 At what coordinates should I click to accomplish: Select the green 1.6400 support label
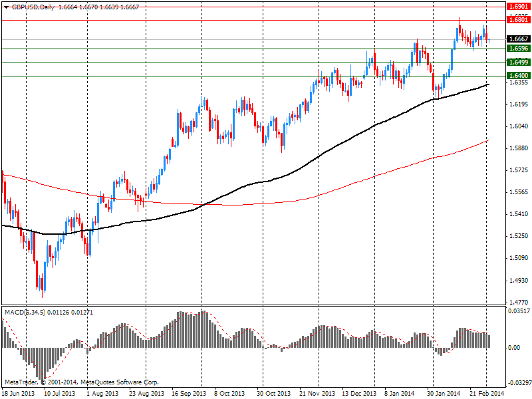point(517,76)
